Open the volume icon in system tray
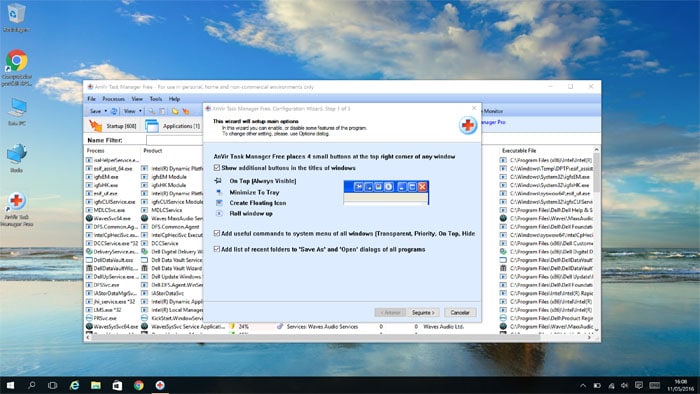Image resolution: width=700 pixels, height=394 pixels. point(625,386)
